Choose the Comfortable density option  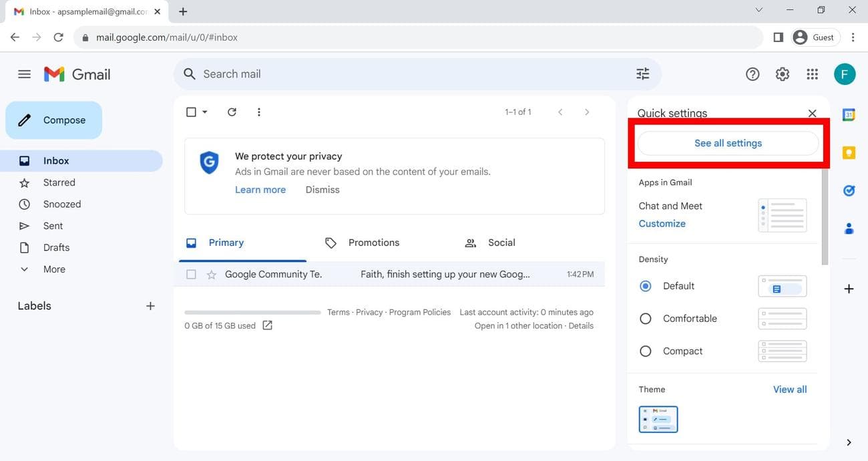(x=645, y=318)
